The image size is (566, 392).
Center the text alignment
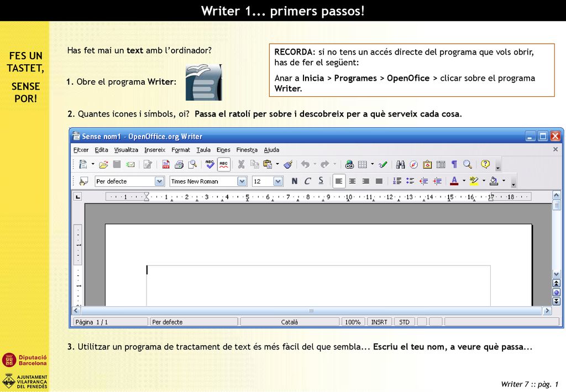click(352, 181)
